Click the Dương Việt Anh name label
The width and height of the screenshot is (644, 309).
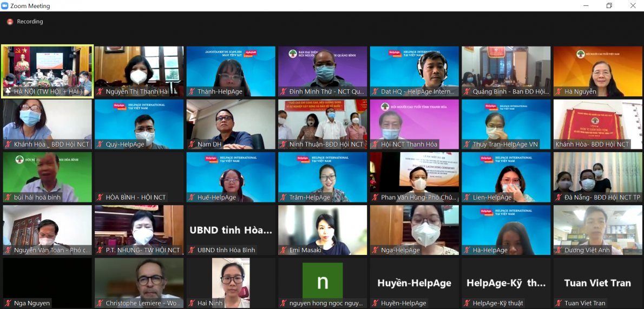pyautogui.click(x=587, y=250)
